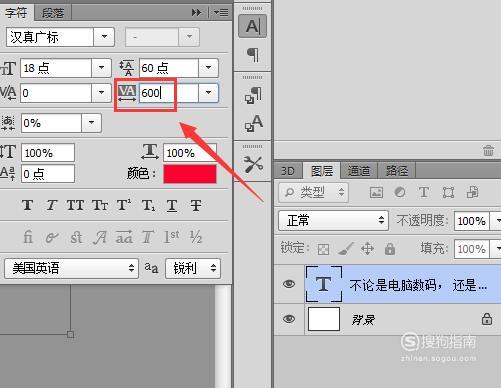Image resolution: width=501 pixels, height=388 pixels.
Task: Open the Character panel flyout menu
Action: coord(221,13)
